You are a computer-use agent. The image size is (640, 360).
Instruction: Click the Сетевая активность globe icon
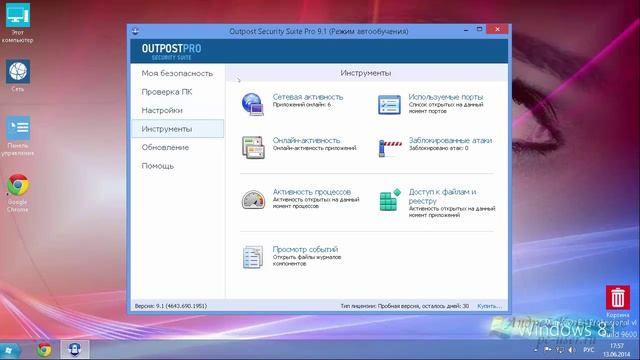click(253, 104)
